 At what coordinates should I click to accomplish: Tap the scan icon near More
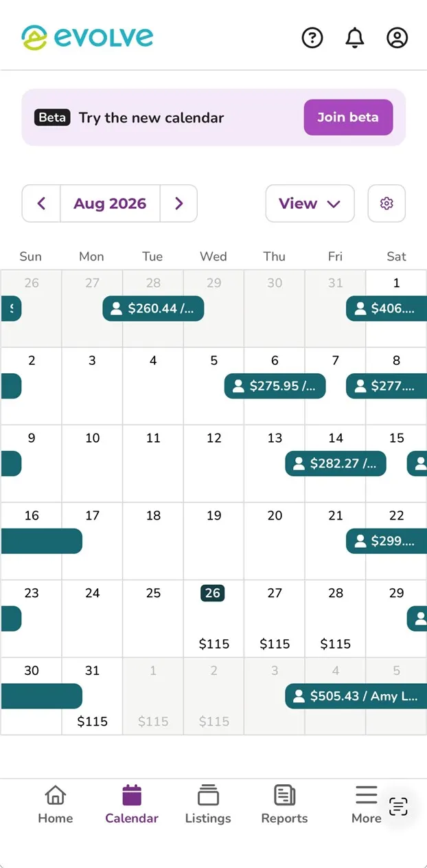pos(398,806)
